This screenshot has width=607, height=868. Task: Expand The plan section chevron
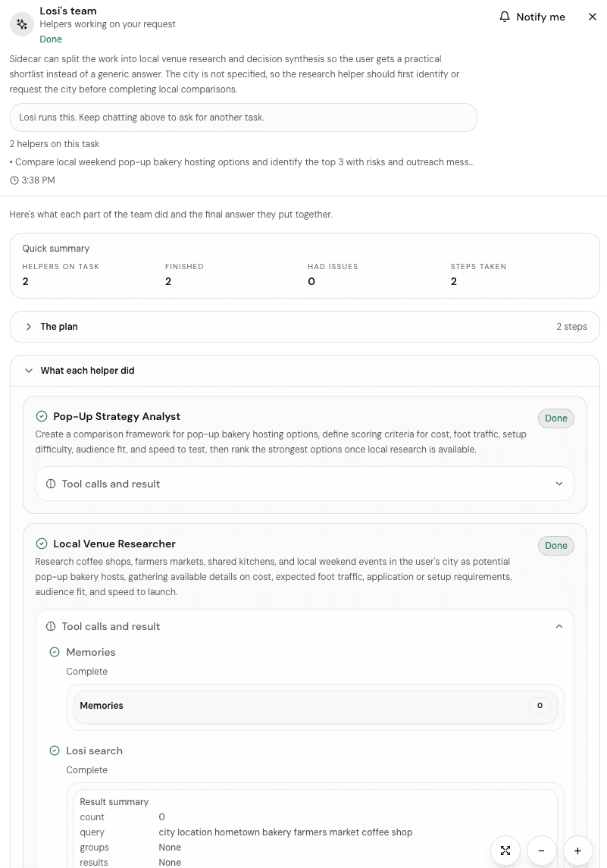point(29,327)
